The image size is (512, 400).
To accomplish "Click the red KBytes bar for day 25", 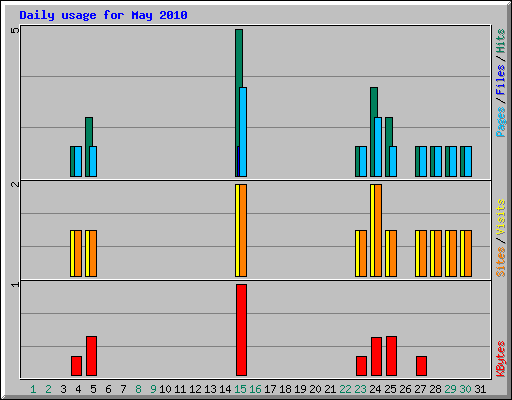I will (x=392, y=356).
